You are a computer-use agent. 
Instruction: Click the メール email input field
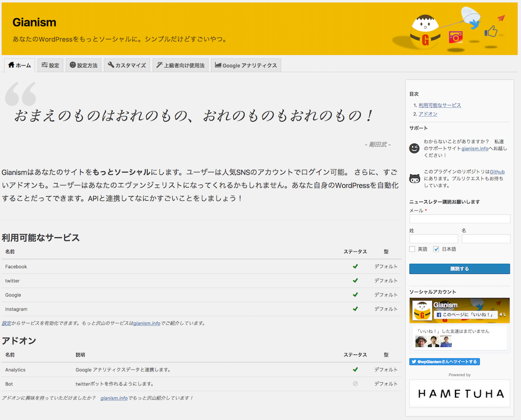click(460, 219)
